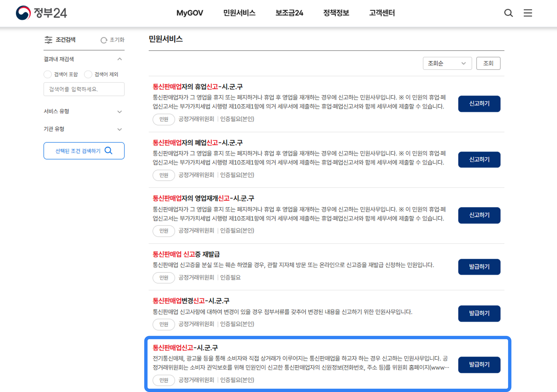
Task: Click the 조회 button
Action: tap(488, 64)
